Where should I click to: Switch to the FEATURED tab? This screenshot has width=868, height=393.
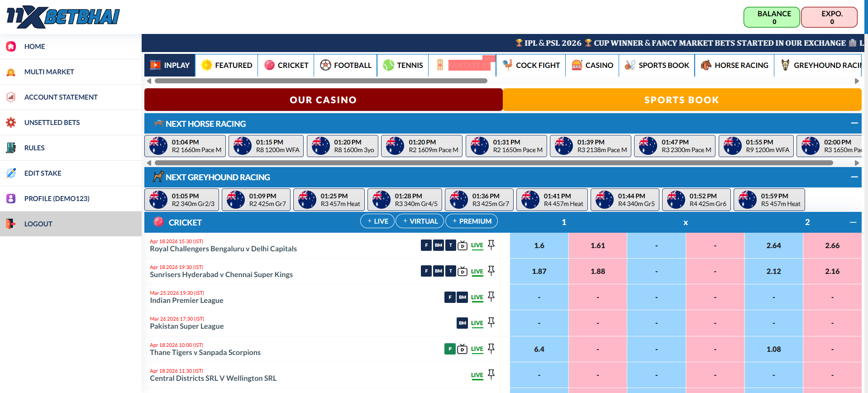point(227,65)
